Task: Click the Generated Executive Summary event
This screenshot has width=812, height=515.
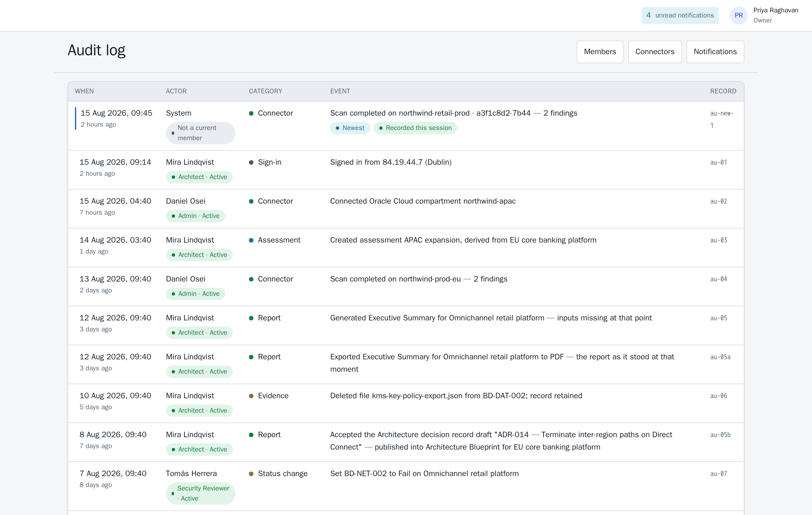Action: [491, 318]
